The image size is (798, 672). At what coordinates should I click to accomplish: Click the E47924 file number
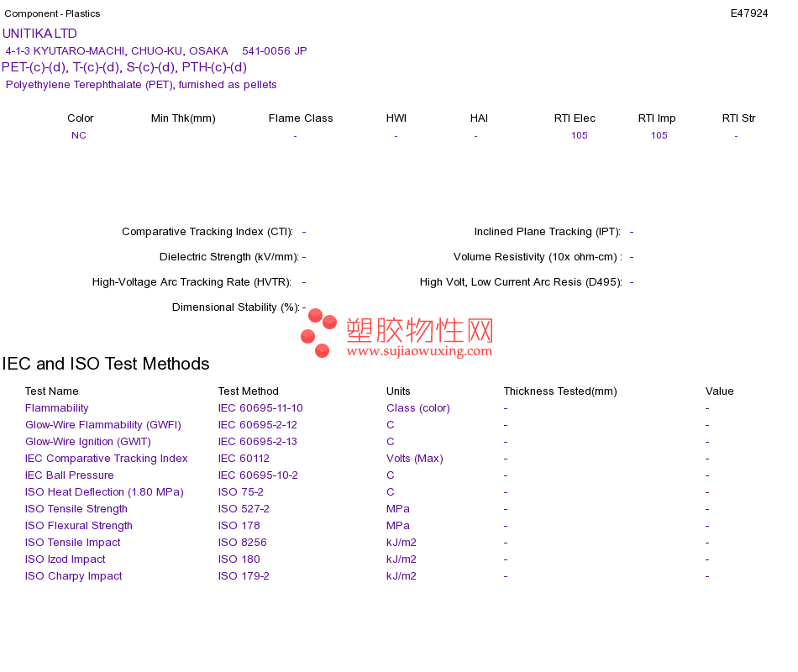pyautogui.click(x=749, y=13)
